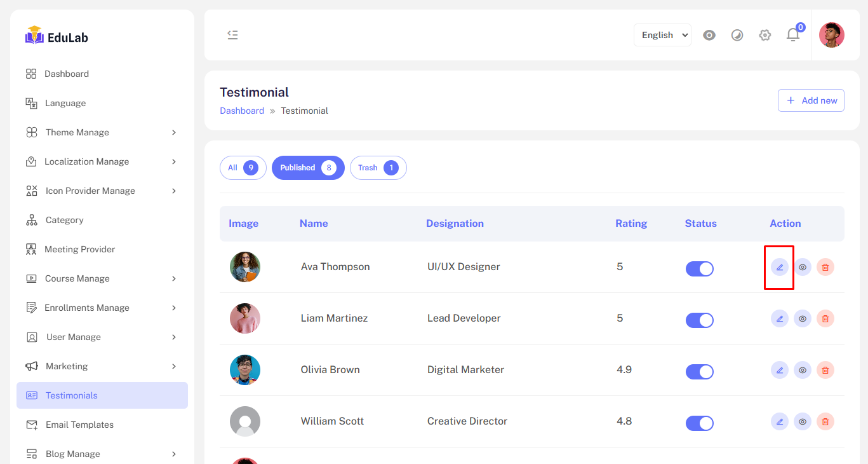Open the user profile avatar

coord(831,35)
